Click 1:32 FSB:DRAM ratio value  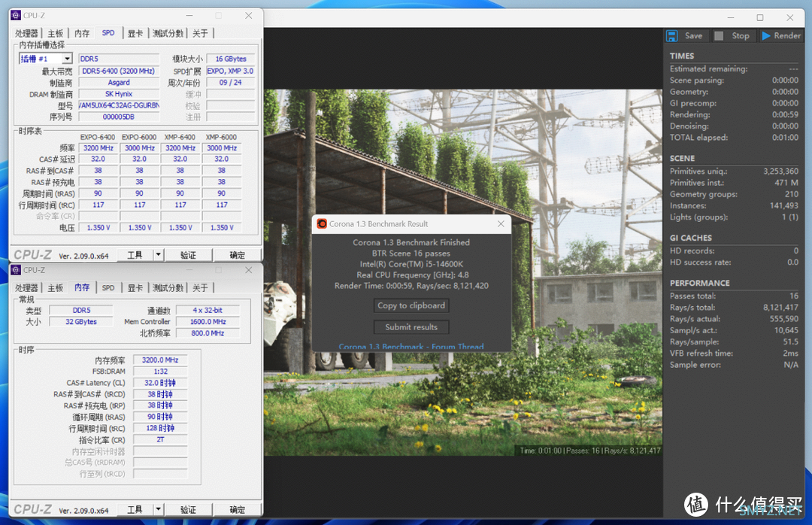161,371
